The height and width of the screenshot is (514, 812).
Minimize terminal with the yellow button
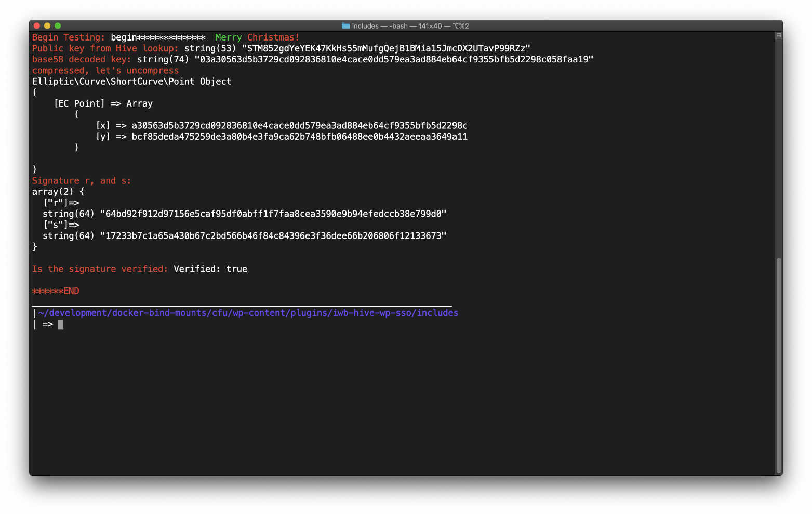click(47, 25)
